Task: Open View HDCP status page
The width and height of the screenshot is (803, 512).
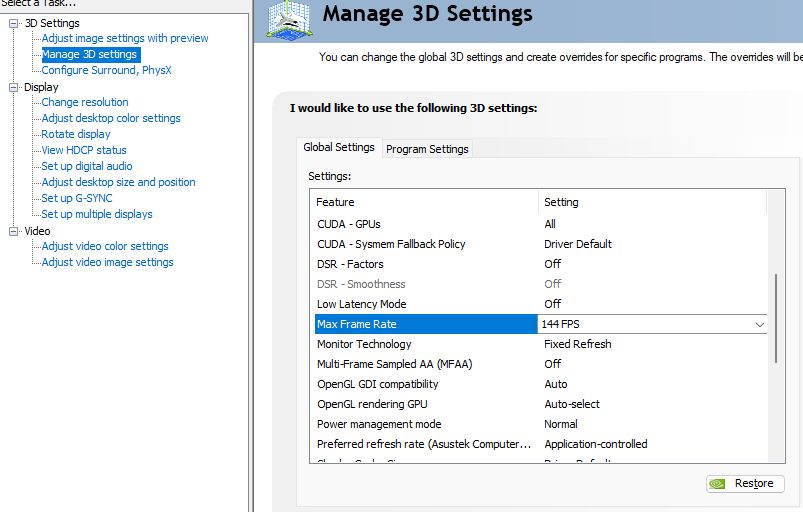Action: pos(84,151)
